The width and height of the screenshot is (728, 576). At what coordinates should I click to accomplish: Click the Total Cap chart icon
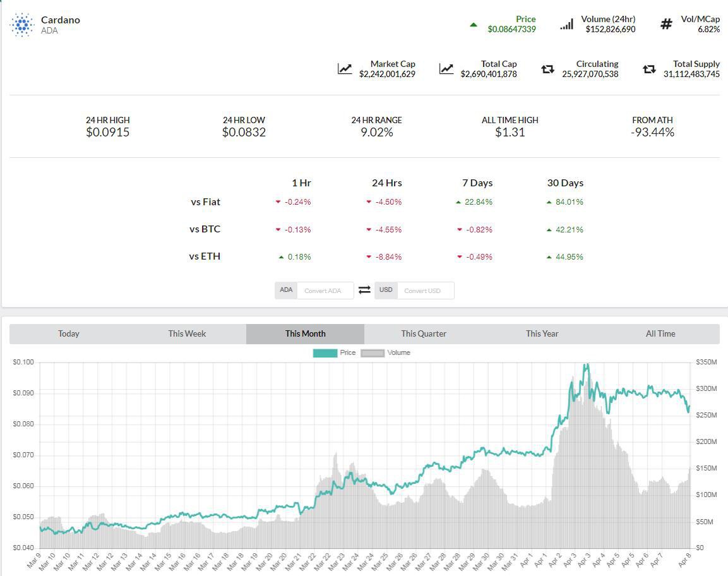(x=446, y=69)
